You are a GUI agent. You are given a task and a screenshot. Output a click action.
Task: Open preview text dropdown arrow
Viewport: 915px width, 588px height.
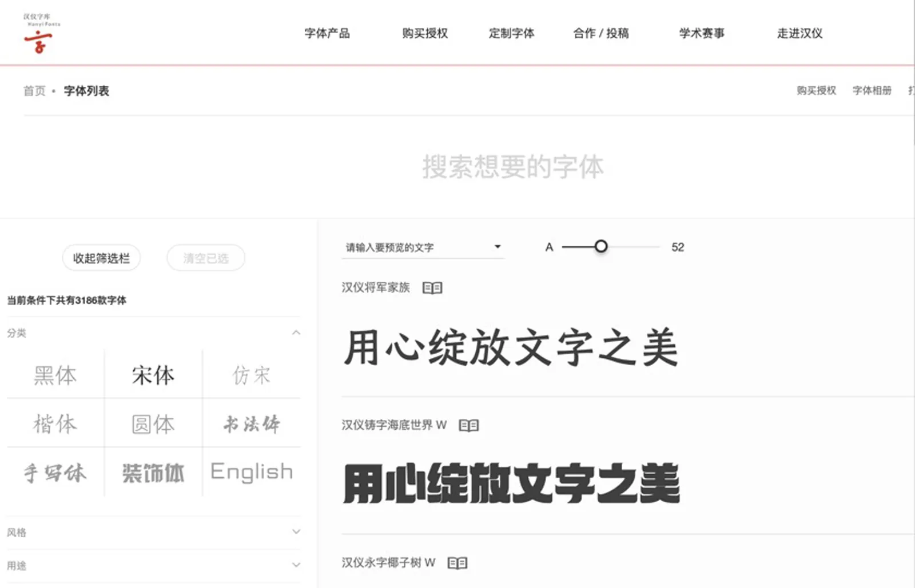[x=498, y=247]
